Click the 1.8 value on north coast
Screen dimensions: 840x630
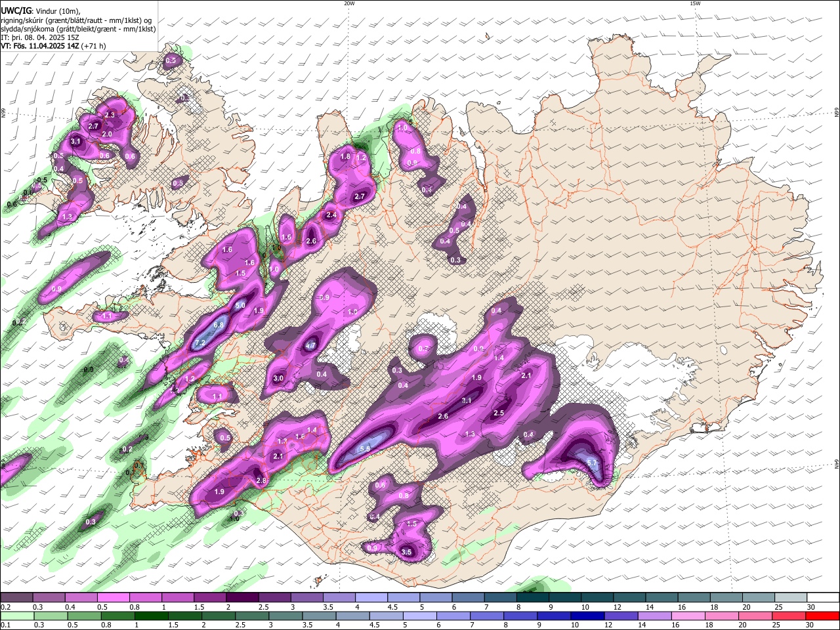(x=345, y=157)
